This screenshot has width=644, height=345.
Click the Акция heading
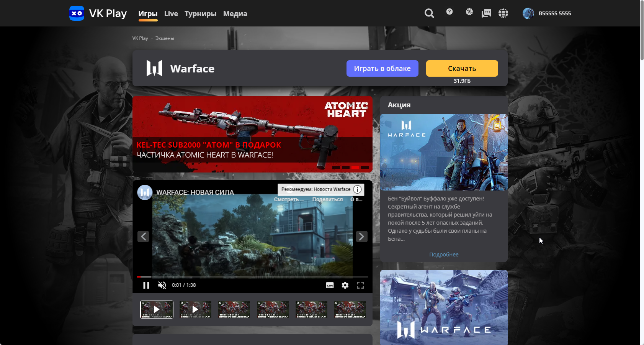tap(399, 105)
